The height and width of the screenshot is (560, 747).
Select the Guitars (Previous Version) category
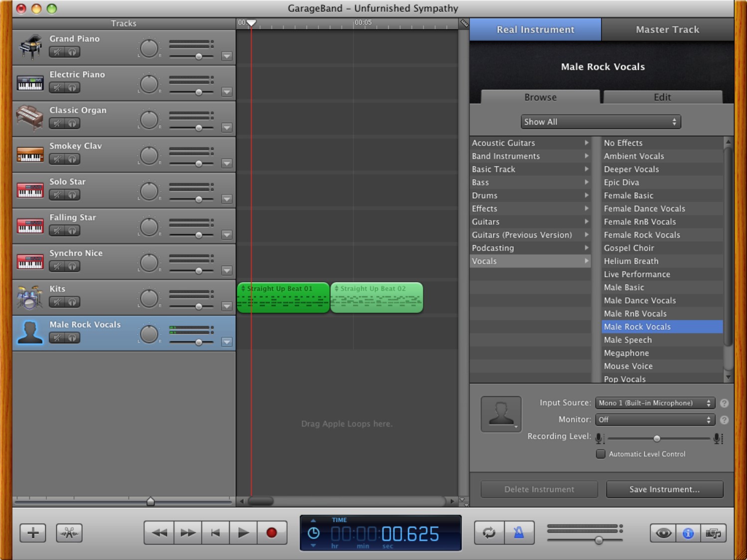[x=530, y=235]
